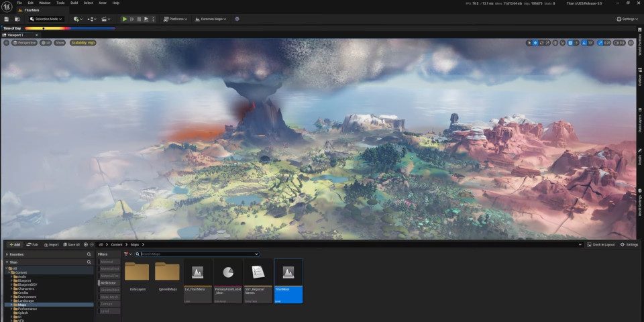
Task: Open the Help menu
Action: click(116, 3)
